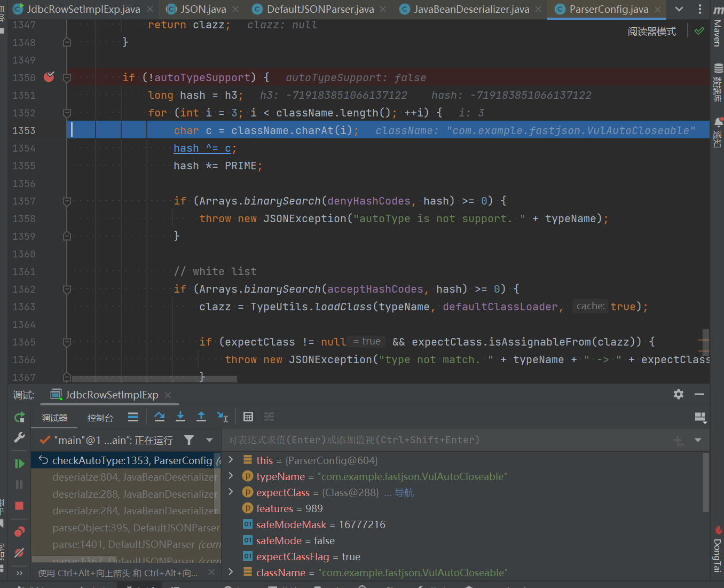Toggle Mute Breakpoints

(x=19, y=553)
